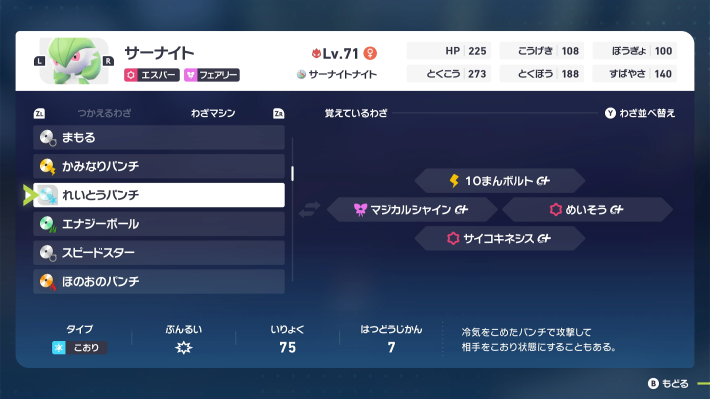This screenshot has height=399, width=710.
Task: Click the L button beside portrait
Action: [x=39, y=61]
